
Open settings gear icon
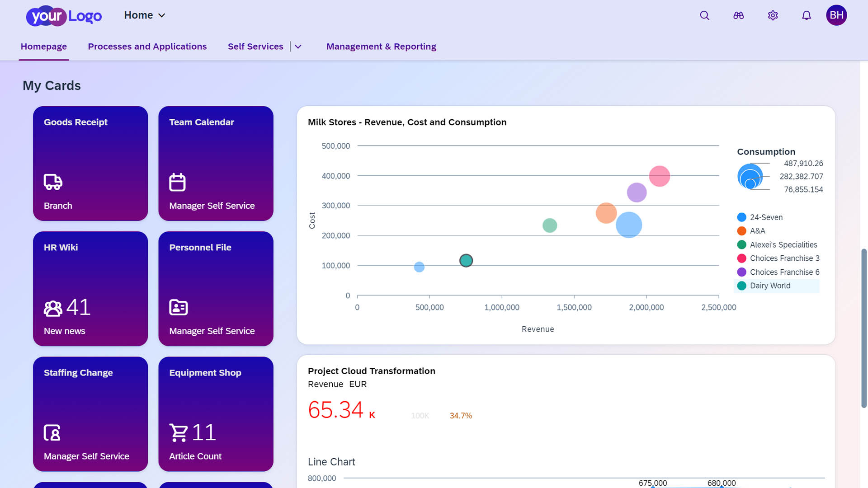pyautogui.click(x=773, y=15)
